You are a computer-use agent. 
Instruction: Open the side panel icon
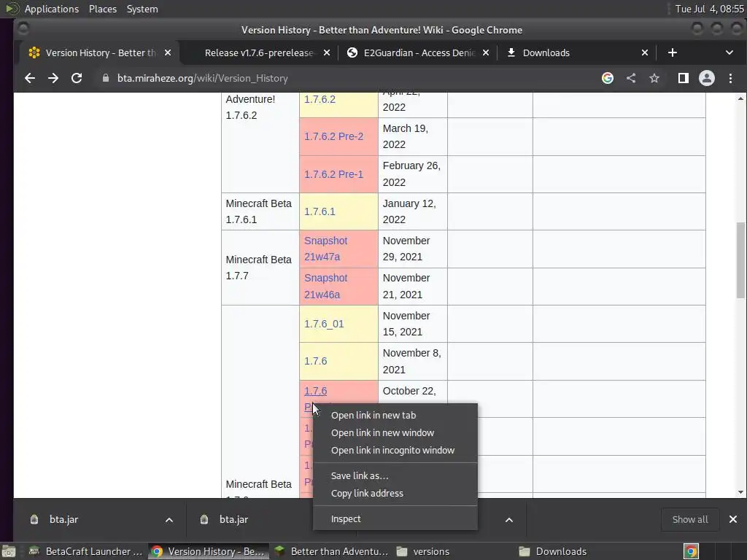(x=683, y=78)
